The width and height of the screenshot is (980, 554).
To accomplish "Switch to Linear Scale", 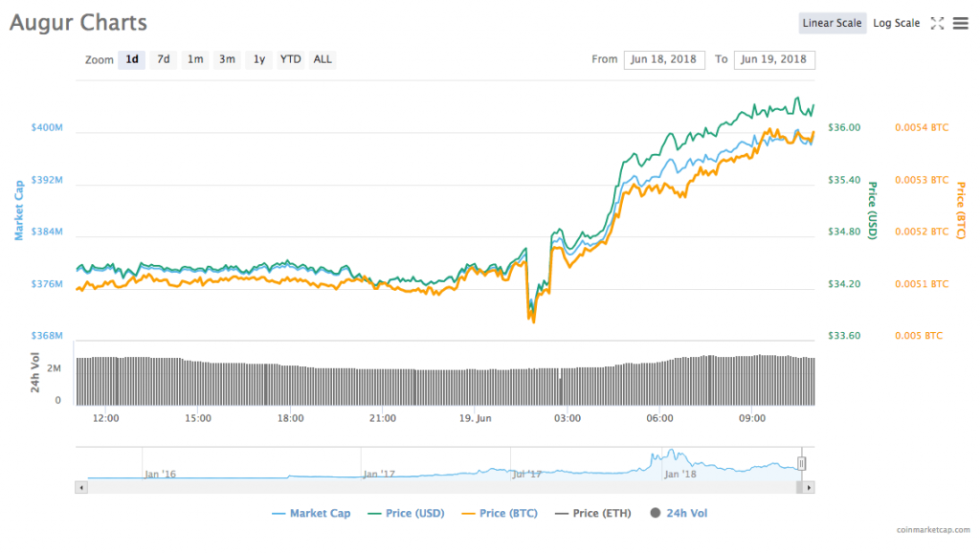I will click(x=832, y=23).
